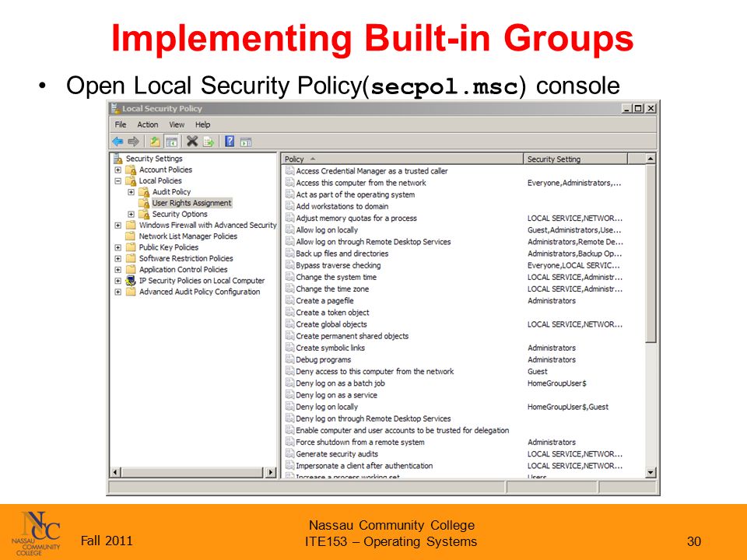Open the Help question-mark toolbar icon
The image size is (747, 560).
(230, 141)
